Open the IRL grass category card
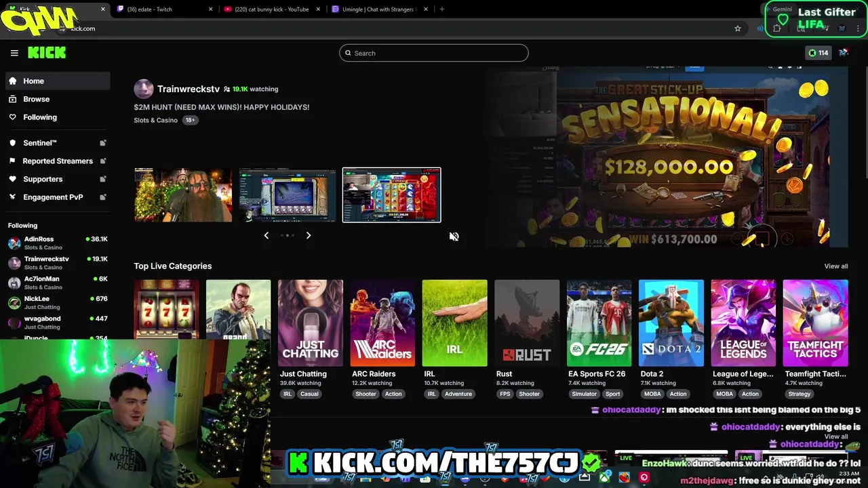 (454, 323)
